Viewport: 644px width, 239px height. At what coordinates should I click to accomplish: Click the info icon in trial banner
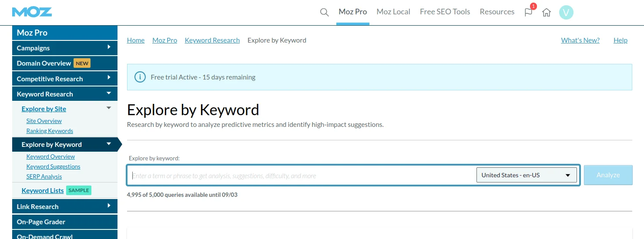[140, 77]
